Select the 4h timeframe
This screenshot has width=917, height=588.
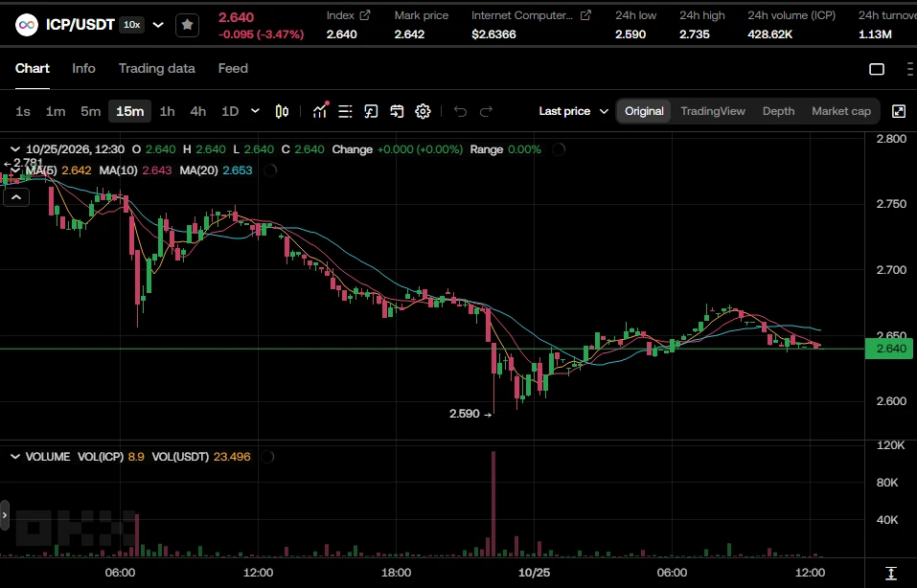[x=198, y=111]
